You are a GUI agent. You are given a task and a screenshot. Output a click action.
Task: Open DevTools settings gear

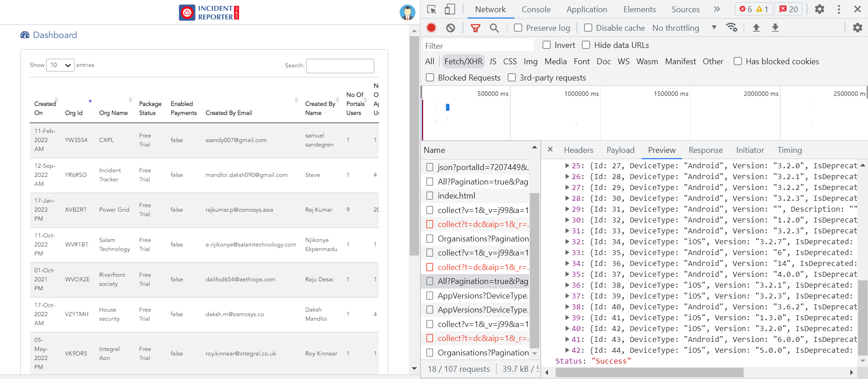[819, 9]
